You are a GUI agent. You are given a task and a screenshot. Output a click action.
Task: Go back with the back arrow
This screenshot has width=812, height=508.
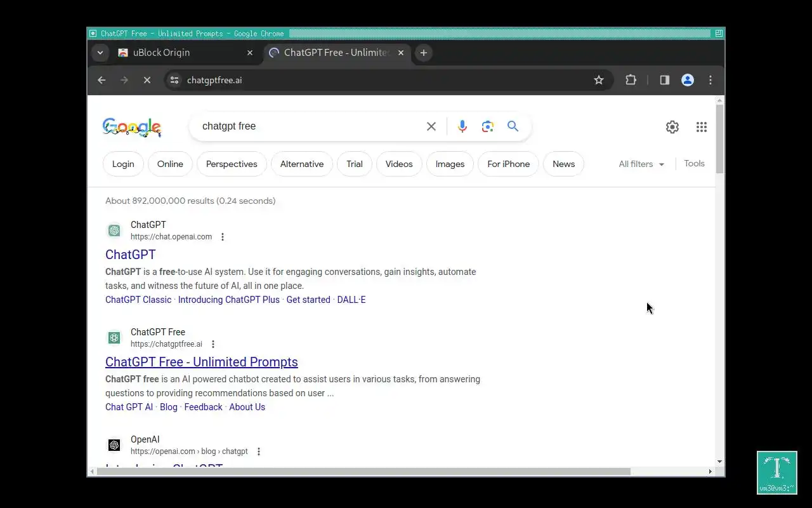pyautogui.click(x=101, y=80)
